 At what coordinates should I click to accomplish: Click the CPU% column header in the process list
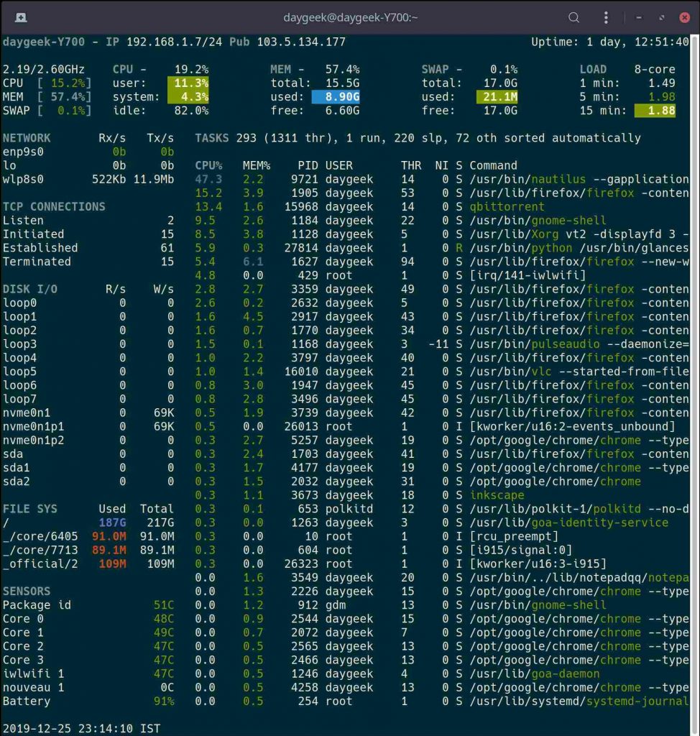coord(208,165)
